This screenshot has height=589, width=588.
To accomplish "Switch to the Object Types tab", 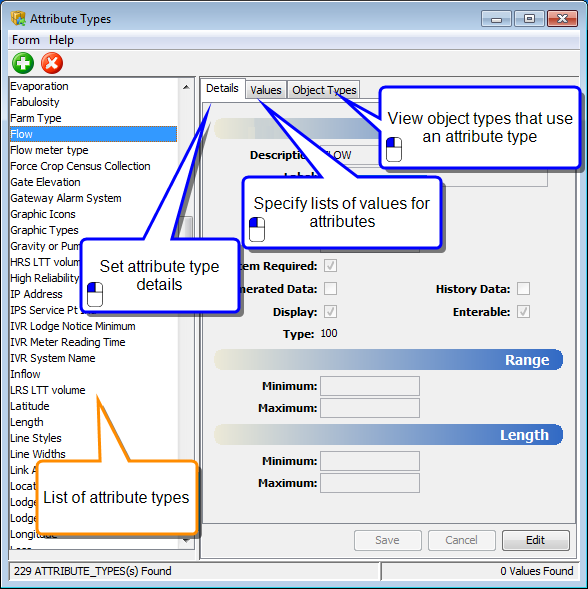I will 324,90.
